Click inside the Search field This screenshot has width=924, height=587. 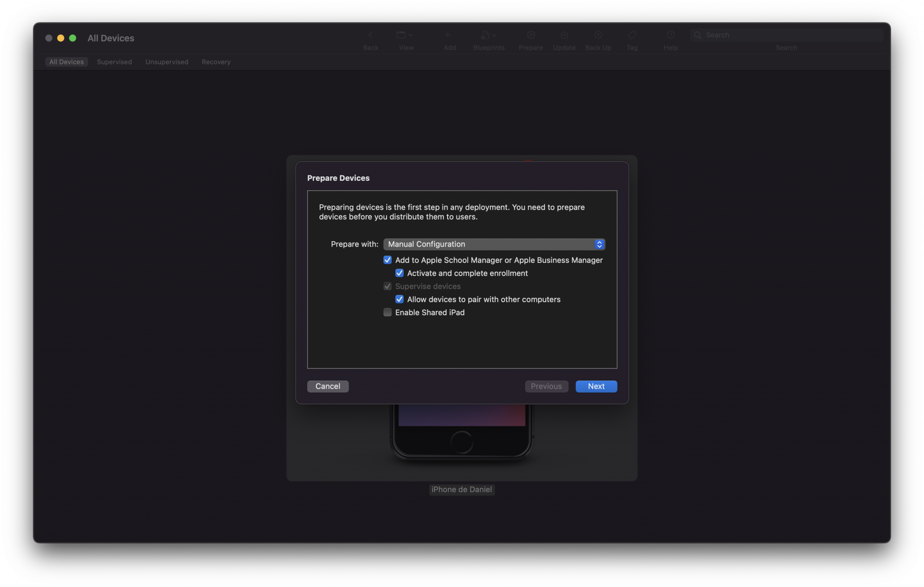pos(786,35)
